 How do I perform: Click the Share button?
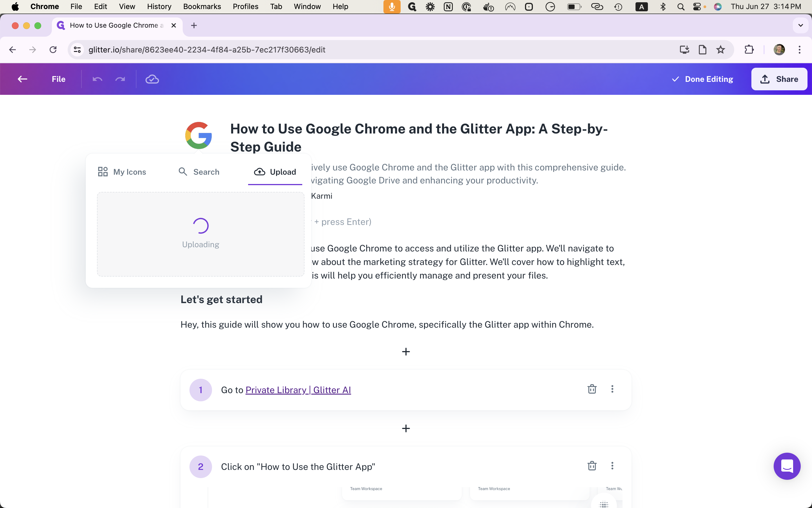779,79
